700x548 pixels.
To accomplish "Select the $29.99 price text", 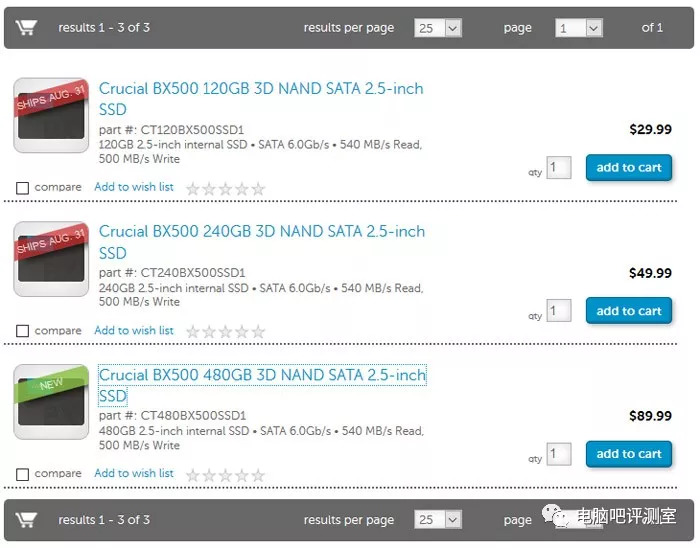I will [x=650, y=129].
